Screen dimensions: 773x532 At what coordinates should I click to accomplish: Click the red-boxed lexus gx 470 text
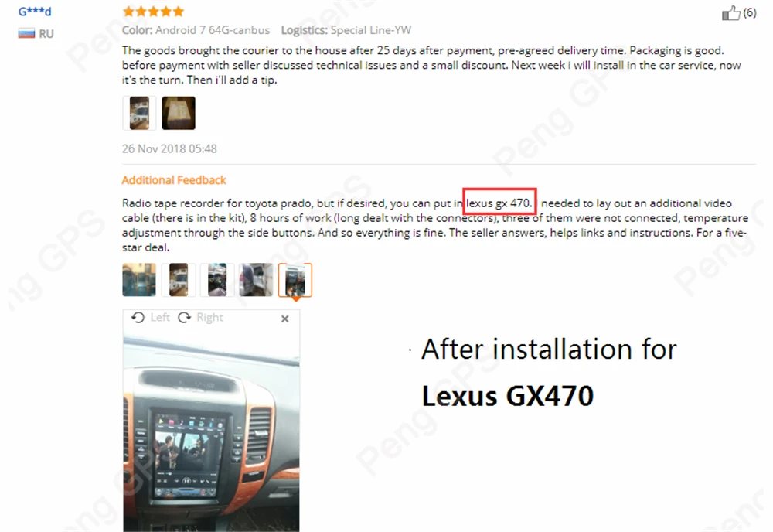(499, 203)
